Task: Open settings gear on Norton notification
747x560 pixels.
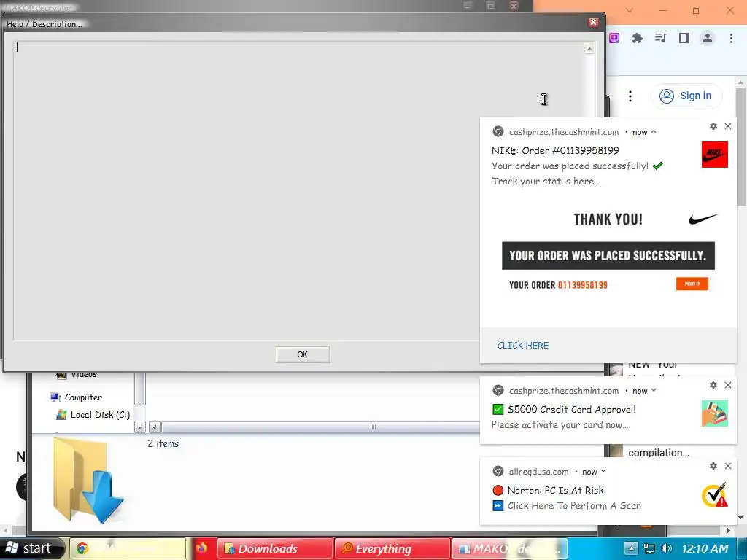Action: pos(713,466)
